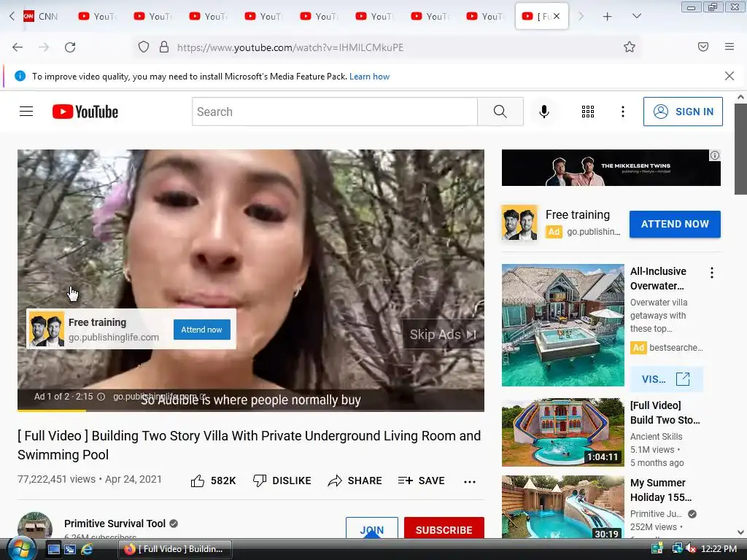The width and height of the screenshot is (747, 560).
Task: Visit go.publishinglife.com link in player
Action: (159, 396)
